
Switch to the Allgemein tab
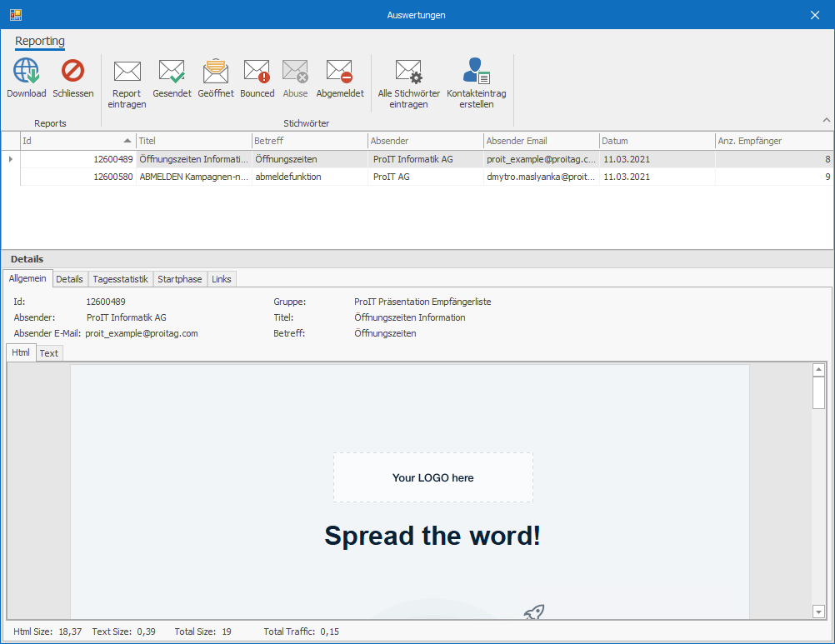(x=27, y=278)
